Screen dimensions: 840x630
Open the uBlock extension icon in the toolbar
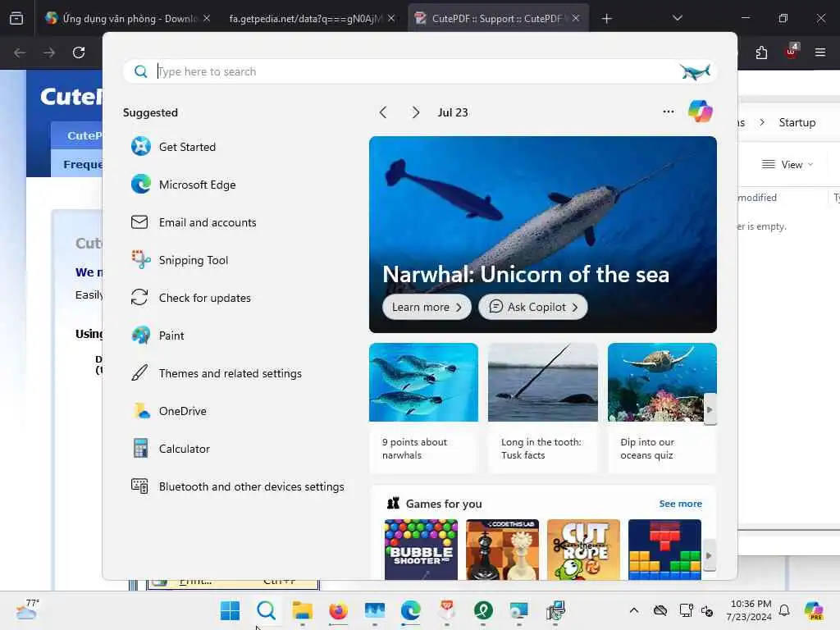click(x=792, y=52)
